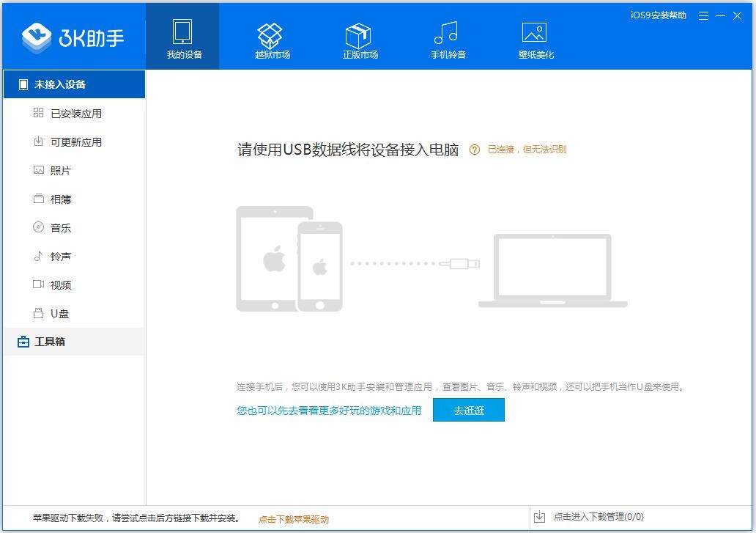This screenshot has width=756, height=533.
Task: Open the download manager icon at bottom right
Action: [541, 516]
